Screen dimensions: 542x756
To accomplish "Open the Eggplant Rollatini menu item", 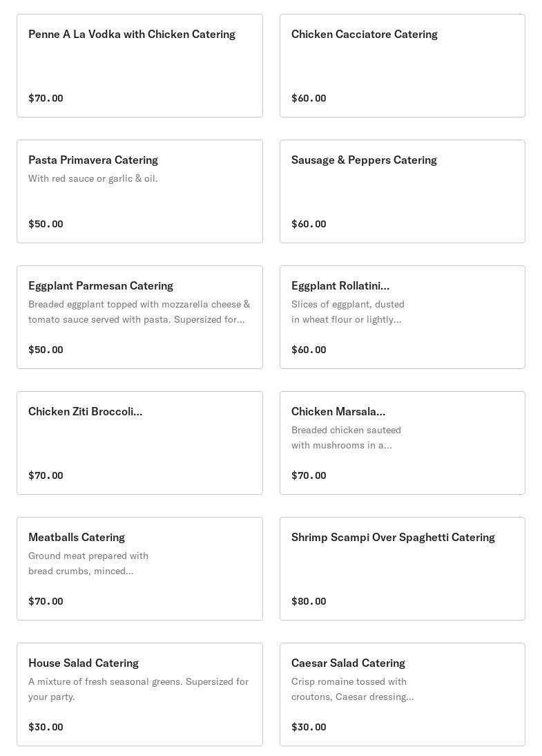I will click(x=340, y=286).
